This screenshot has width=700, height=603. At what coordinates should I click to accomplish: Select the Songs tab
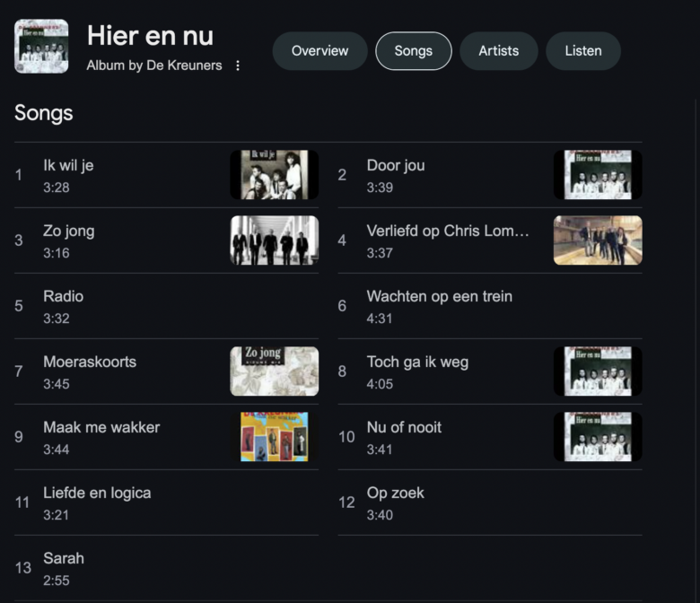[x=413, y=51]
